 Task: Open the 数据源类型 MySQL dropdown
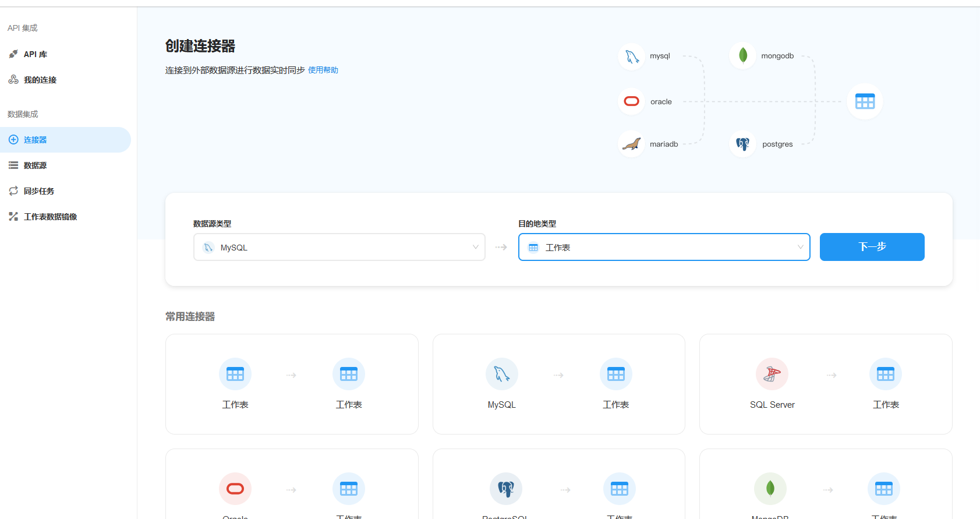point(339,248)
